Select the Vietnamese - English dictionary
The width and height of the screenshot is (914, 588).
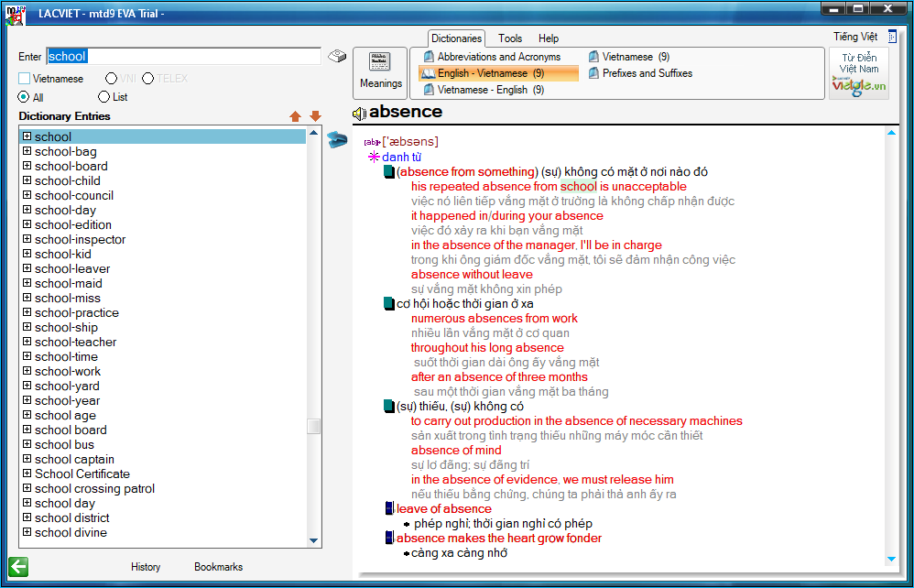(482, 90)
